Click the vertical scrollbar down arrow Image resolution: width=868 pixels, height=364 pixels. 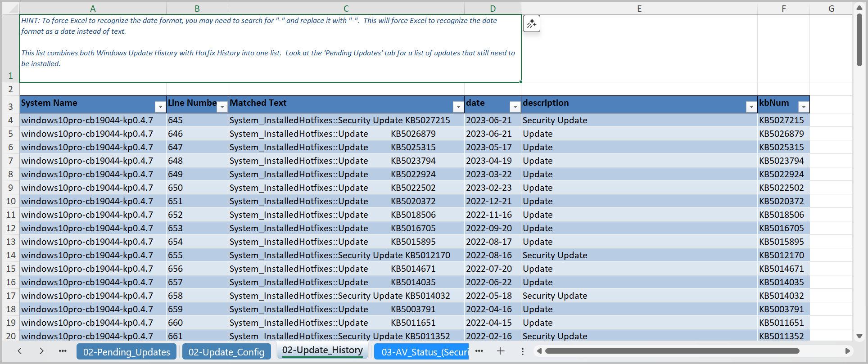click(x=859, y=336)
